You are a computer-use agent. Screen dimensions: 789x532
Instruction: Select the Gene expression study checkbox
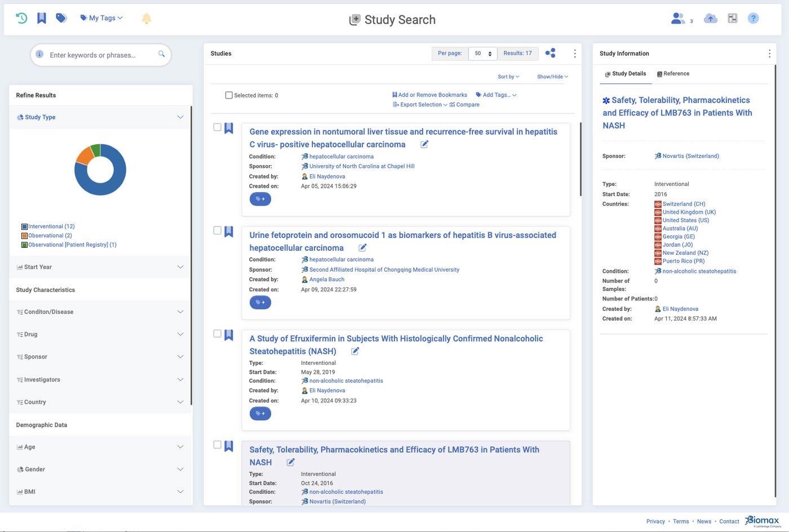(217, 127)
